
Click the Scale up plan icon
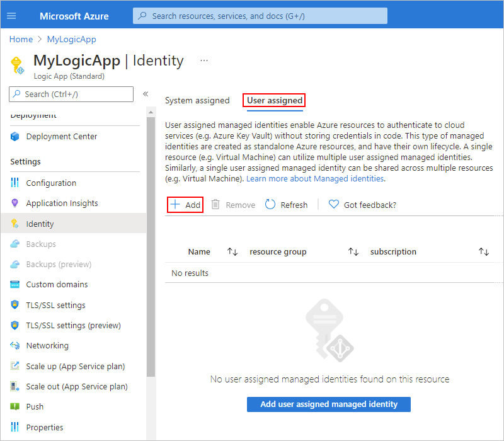click(x=14, y=366)
